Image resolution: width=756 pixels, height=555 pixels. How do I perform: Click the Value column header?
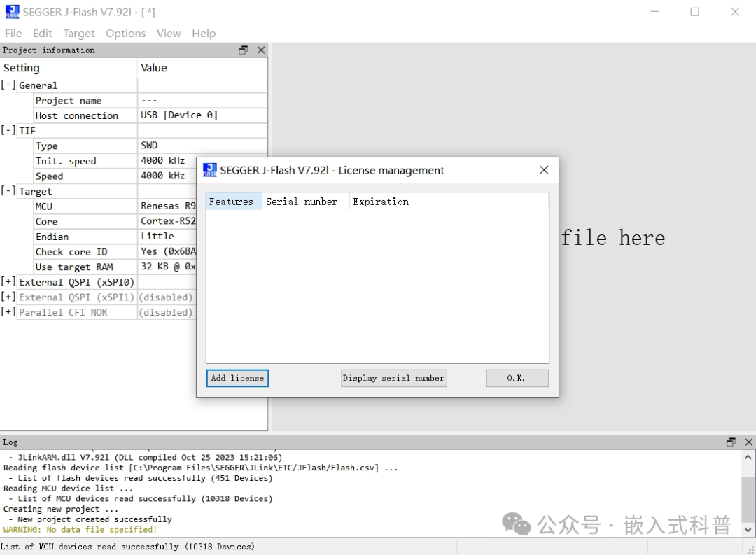pyautogui.click(x=202, y=67)
